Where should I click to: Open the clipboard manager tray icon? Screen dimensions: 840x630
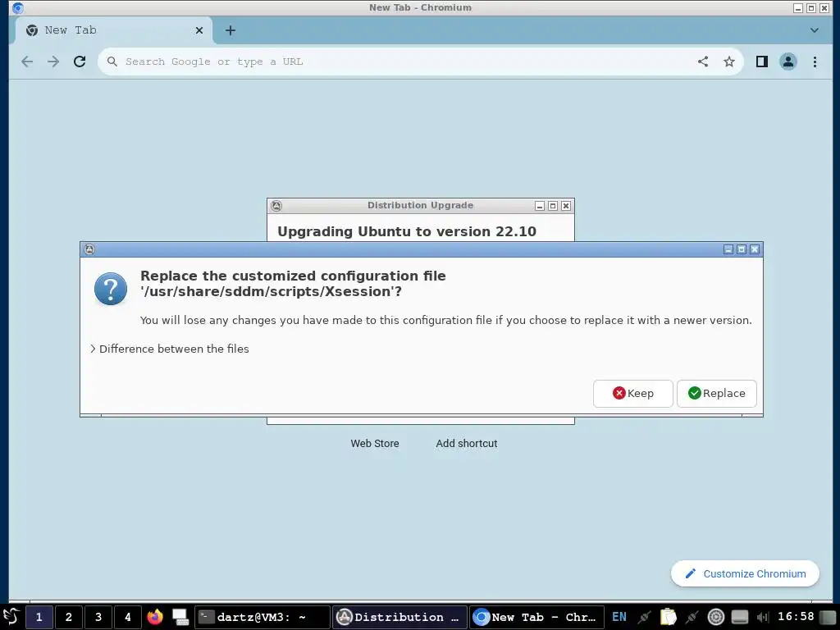point(668,617)
